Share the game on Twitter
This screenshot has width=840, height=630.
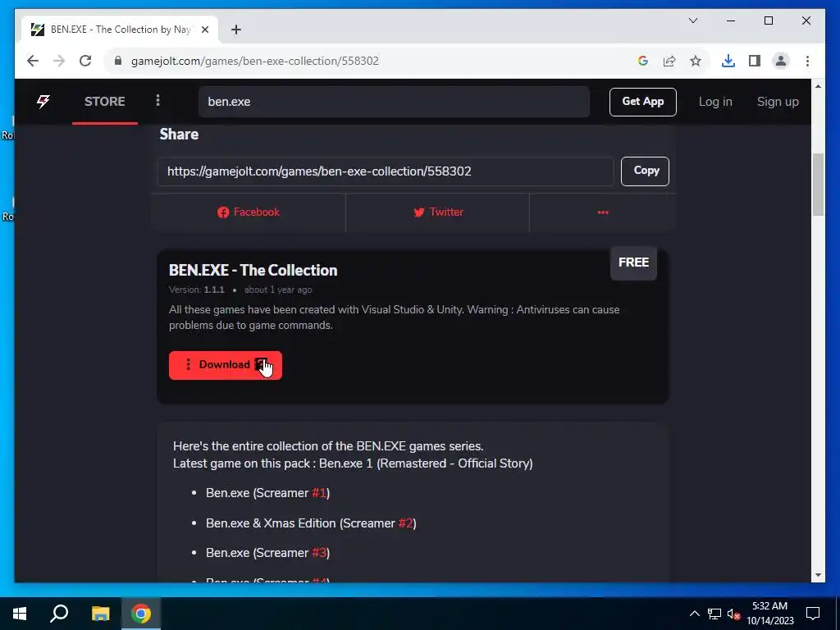[x=438, y=212]
